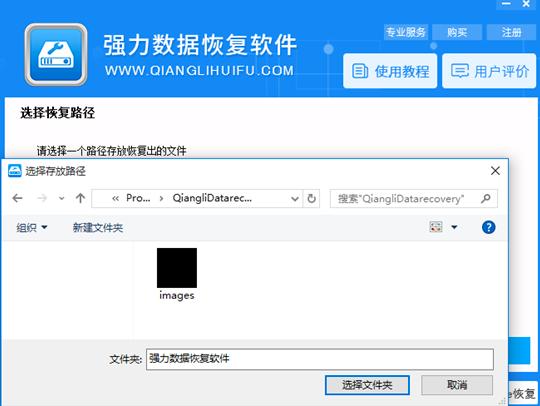The image size is (540, 406).
Task: Click the data recovery app logo icon
Action: (x=56, y=54)
